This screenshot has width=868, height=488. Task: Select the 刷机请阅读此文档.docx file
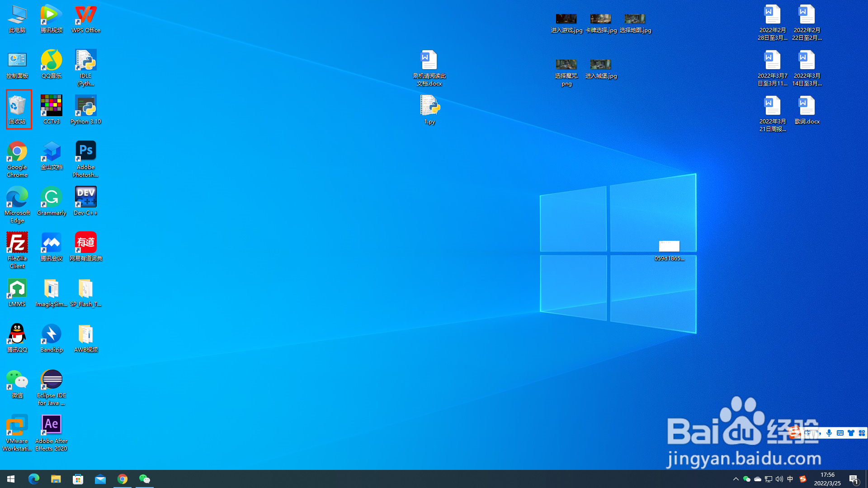tap(429, 68)
